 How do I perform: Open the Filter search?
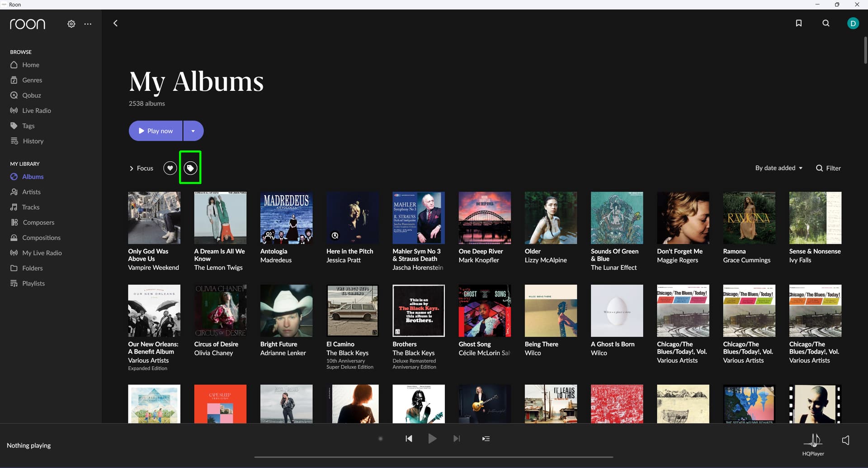pos(828,168)
